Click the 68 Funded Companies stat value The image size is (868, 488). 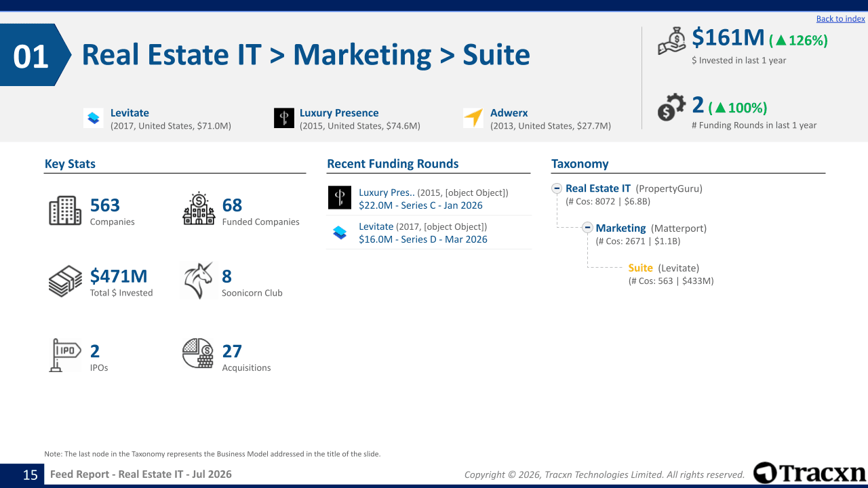click(232, 205)
